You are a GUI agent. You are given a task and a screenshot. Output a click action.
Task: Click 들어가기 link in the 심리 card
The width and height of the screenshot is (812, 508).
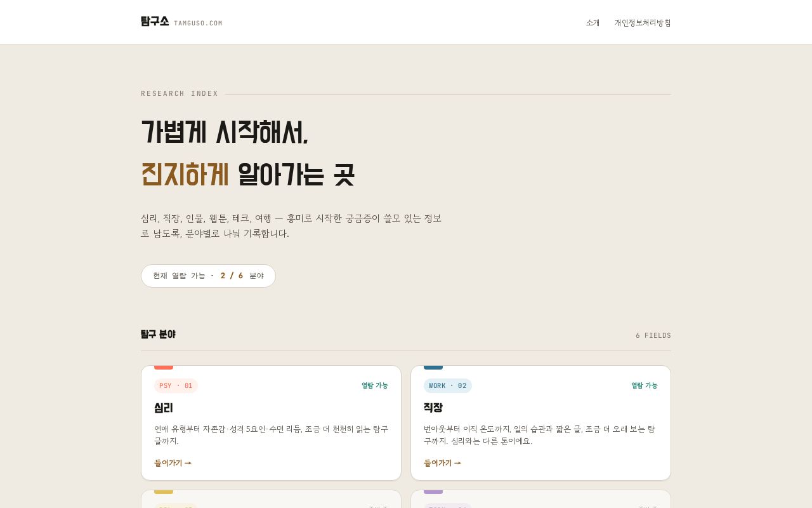(x=173, y=463)
